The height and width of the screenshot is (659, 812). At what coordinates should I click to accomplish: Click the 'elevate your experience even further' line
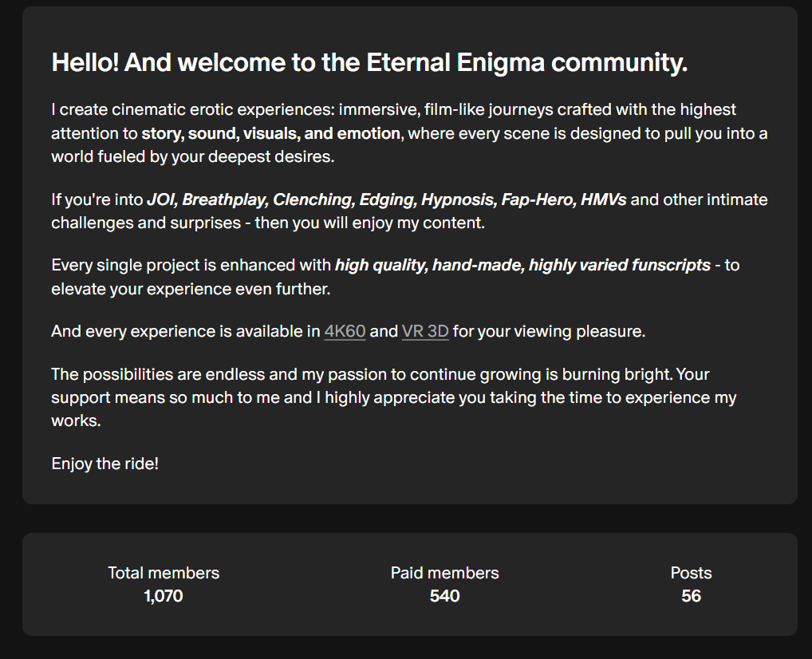pos(191,289)
